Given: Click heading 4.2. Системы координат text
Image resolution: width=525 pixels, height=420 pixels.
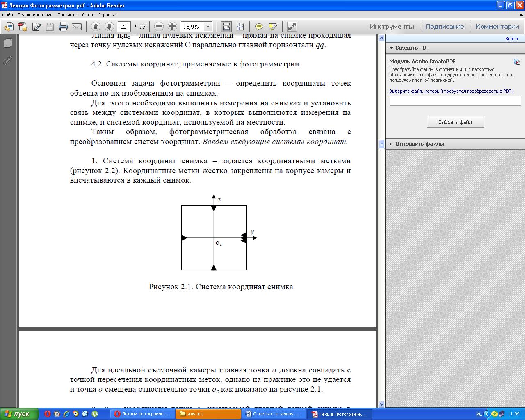Looking at the screenshot, I should 195,64.
